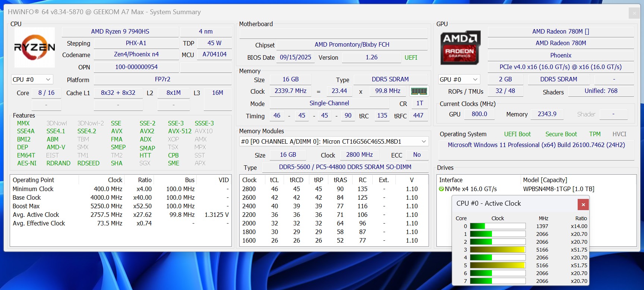This screenshot has height=290, width=644.
Task: Click the DDR5-5600 module Type field
Action: (x=345, y=167)
